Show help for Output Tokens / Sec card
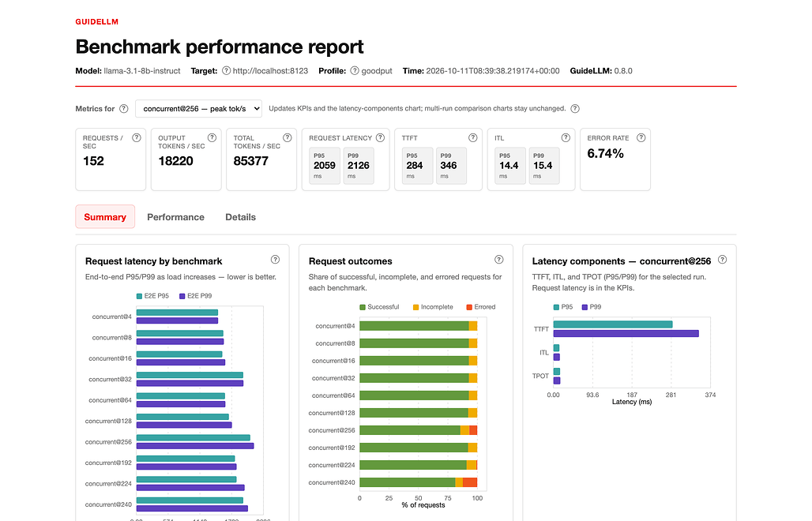 212,137
